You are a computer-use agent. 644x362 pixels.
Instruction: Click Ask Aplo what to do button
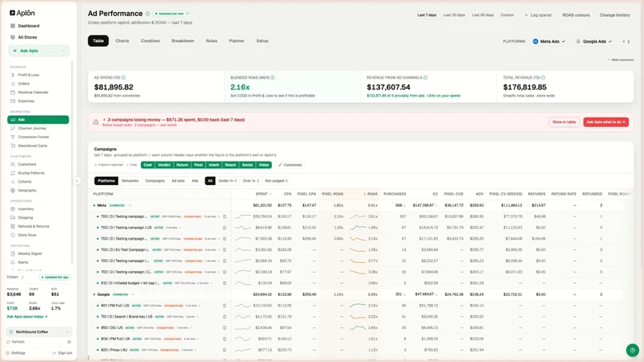coord(606,122)
